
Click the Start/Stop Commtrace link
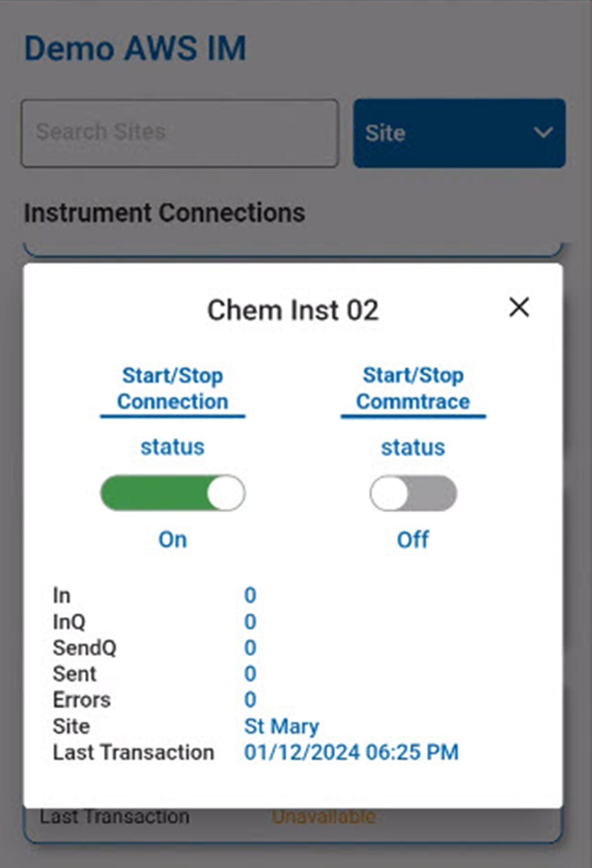coord(413,389)
